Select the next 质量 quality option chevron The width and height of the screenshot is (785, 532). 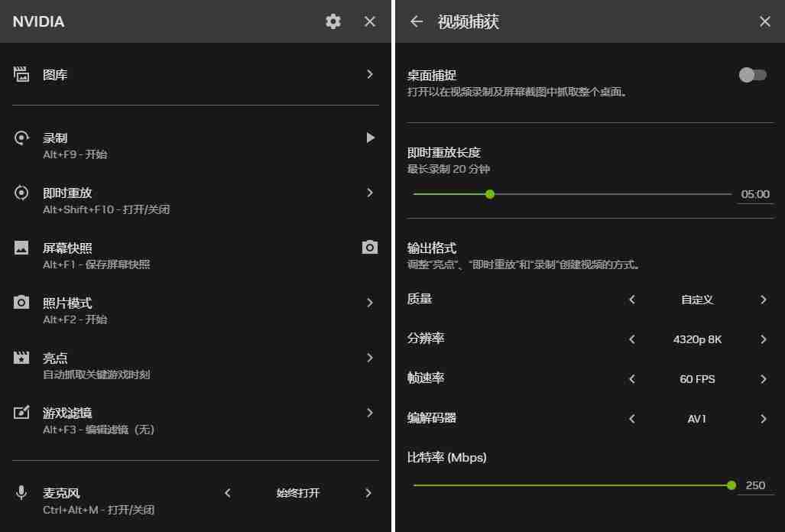coord(762,300)
